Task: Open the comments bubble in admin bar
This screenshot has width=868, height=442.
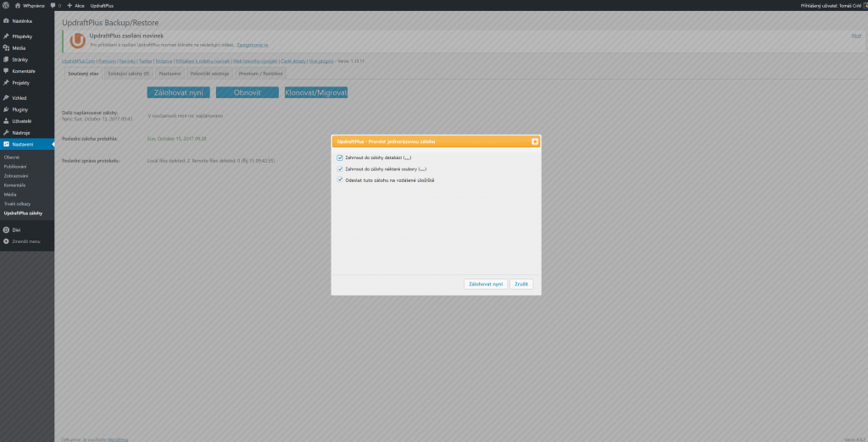Action: click(53, 5)
